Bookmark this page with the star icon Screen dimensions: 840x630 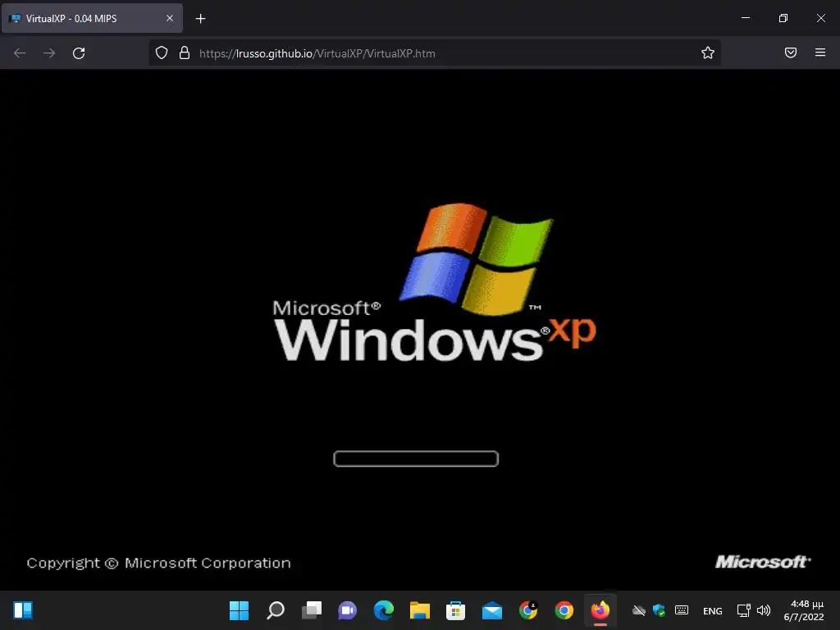tap(708, 52)
